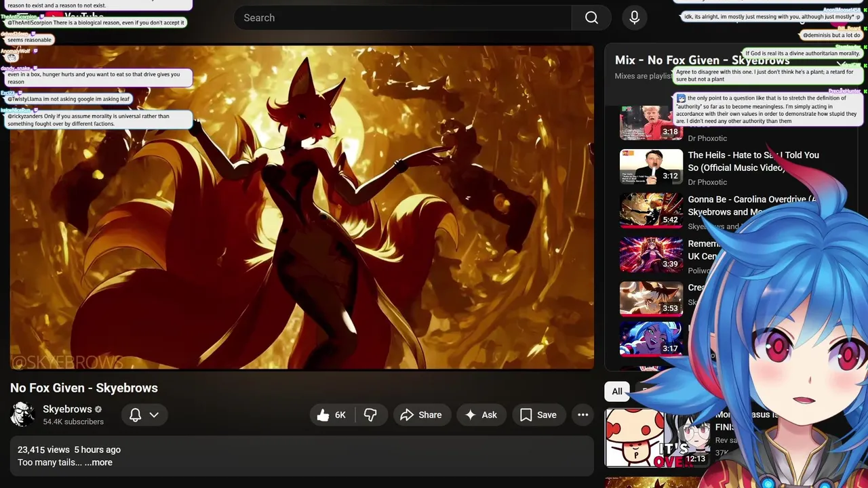Open The Heils - Hate to Say title
This screenshot has height=488, width=868.
pyautogui.click(x=753, y=161)
